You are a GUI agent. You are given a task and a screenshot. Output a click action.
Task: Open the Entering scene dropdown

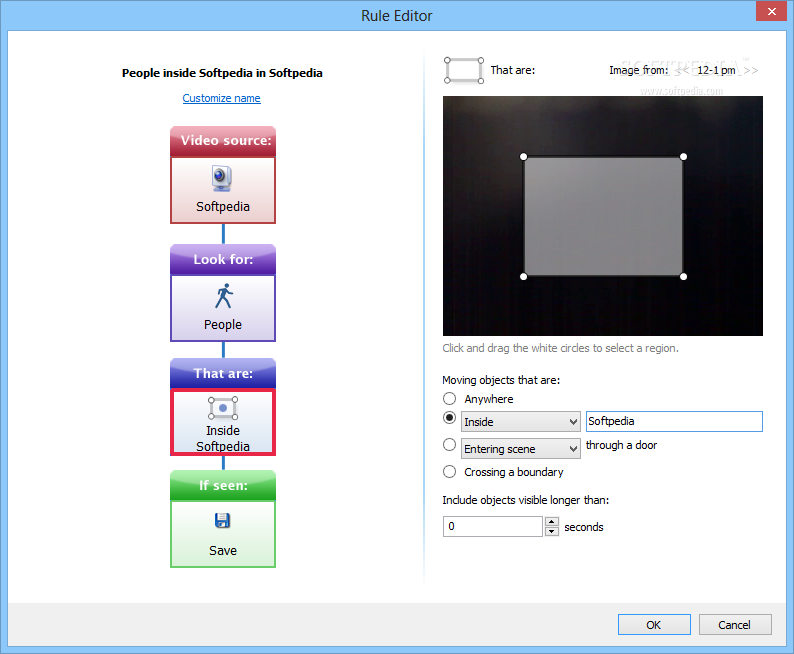coord(521,448)
